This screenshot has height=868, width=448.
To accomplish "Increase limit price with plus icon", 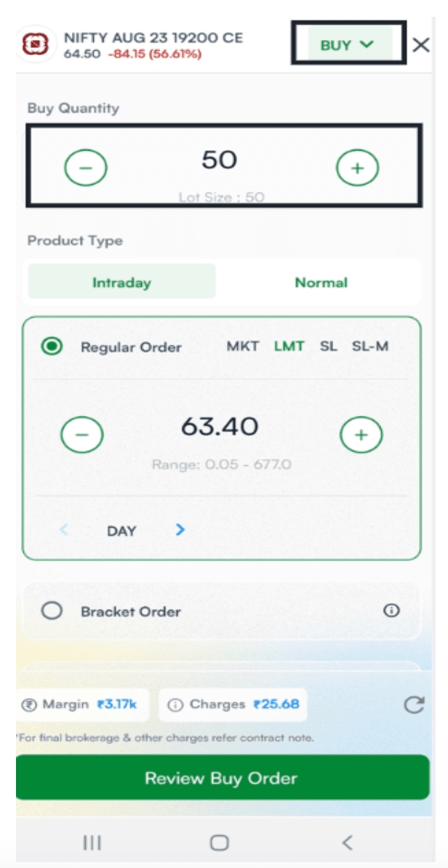I will pos(361,435).
